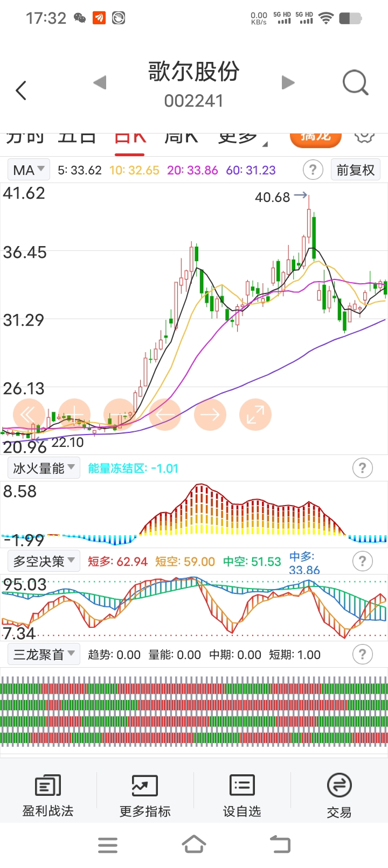
Task: Tap Android back navigation button
Action: pyautogui.click(x=280, y=844)
